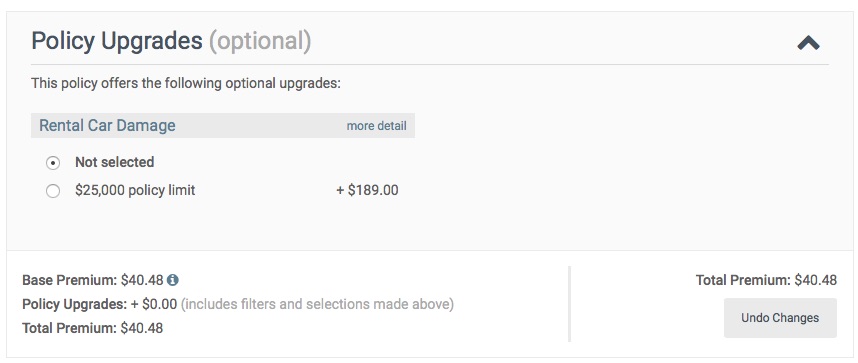858x363 pixels.
Task: Open the more detail link
Action: coord(376,126)
